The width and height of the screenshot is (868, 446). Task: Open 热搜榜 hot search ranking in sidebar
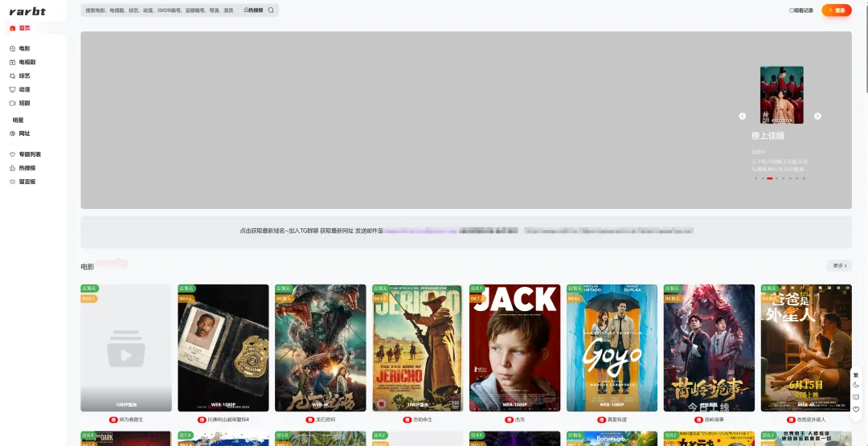point(23,168)
